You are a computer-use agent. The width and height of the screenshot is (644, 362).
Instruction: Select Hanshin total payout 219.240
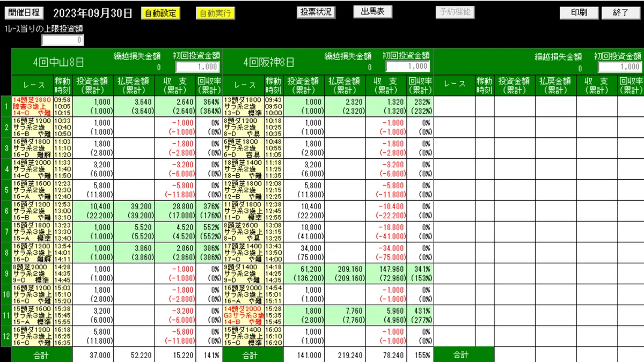(x=345, y=355)
